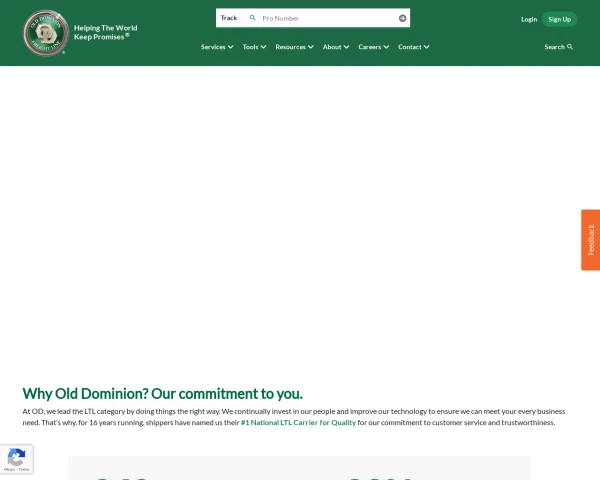Open the orange Feedback tab
The height and width of the screenshot is (480, 600).
pyautogui.click(x=590, y=240)
